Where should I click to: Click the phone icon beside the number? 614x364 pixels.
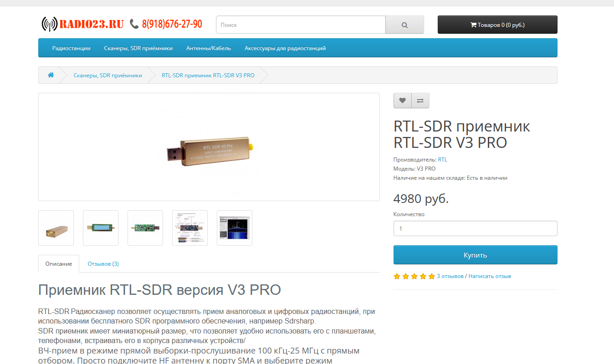point(134,24)
